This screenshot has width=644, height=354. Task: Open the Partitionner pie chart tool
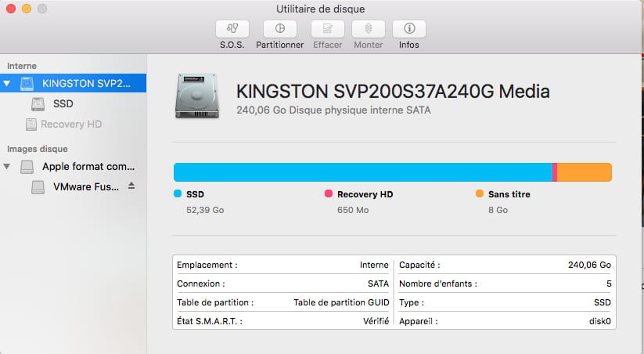pos(279,28)
